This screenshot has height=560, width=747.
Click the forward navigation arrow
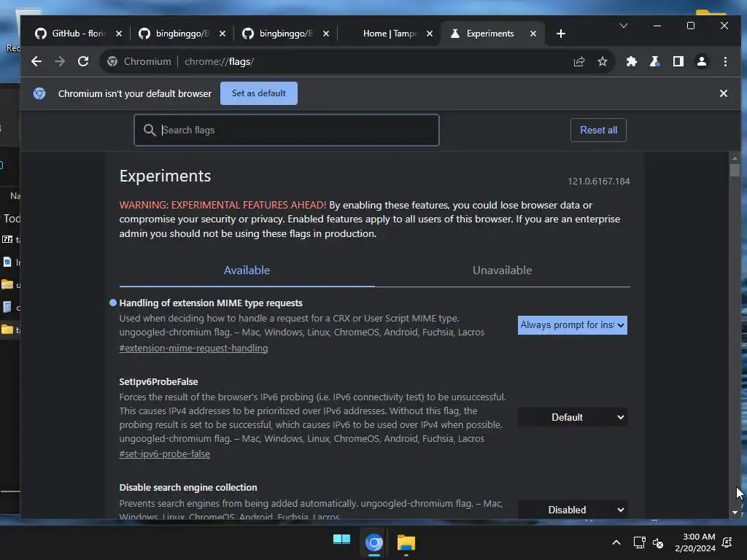click(x=60, y=61)
